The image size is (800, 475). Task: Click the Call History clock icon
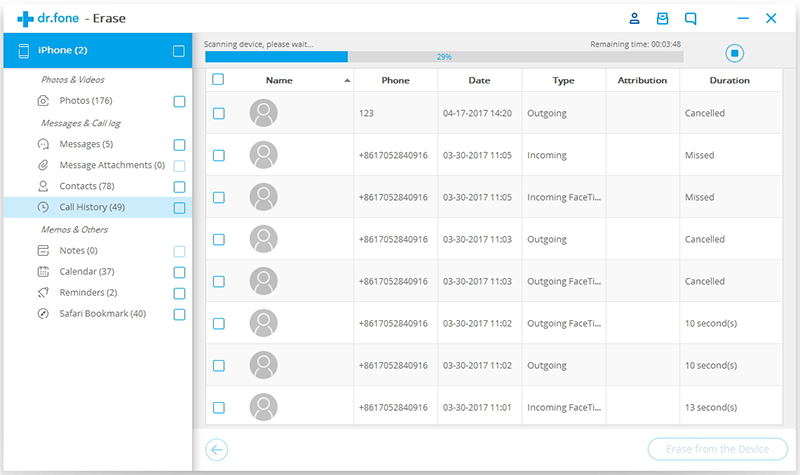[x=43, y=207]
